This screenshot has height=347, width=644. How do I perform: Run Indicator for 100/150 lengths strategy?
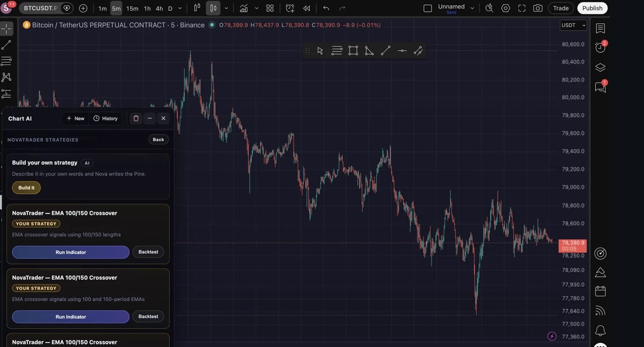point(71,252)
